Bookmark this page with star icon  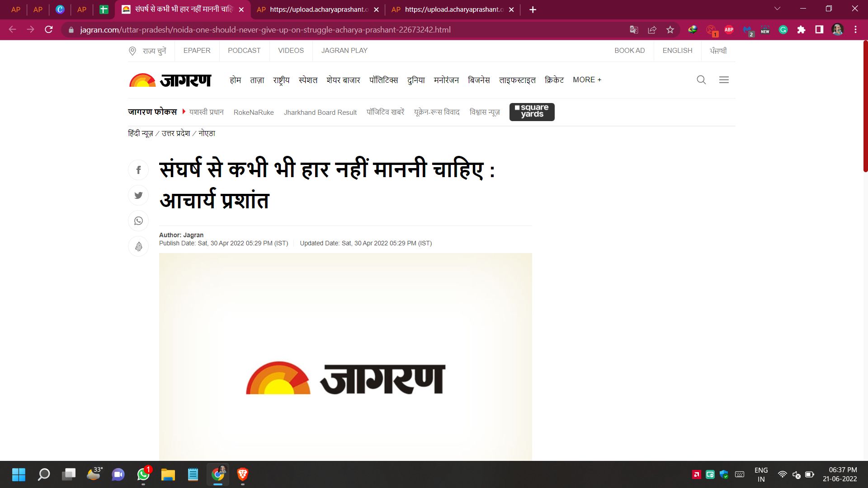[x=670, y=30]
